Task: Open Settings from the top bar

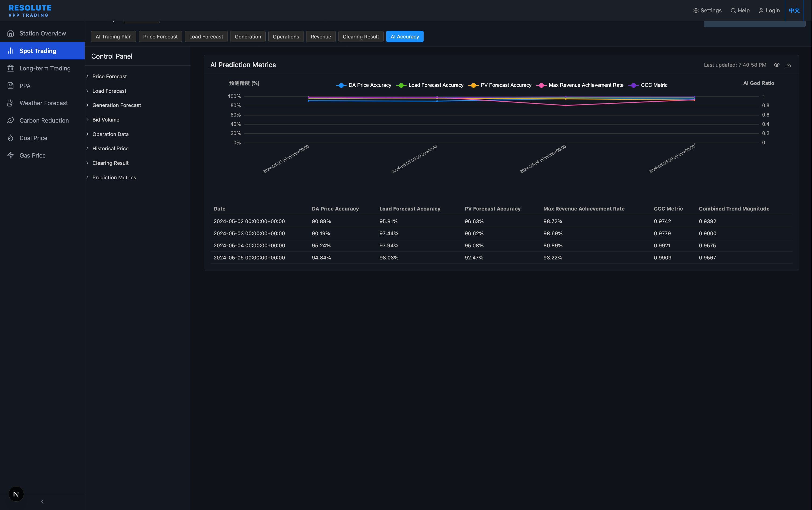Action: click(x=707, y=10)
